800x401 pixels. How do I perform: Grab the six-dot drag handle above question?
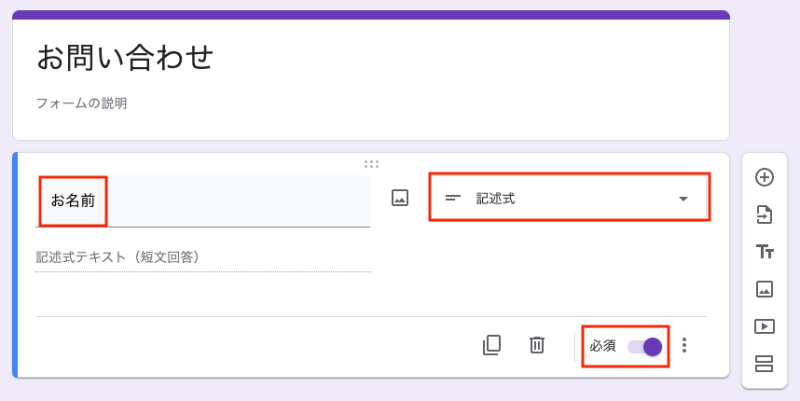(x=371, y=163)
